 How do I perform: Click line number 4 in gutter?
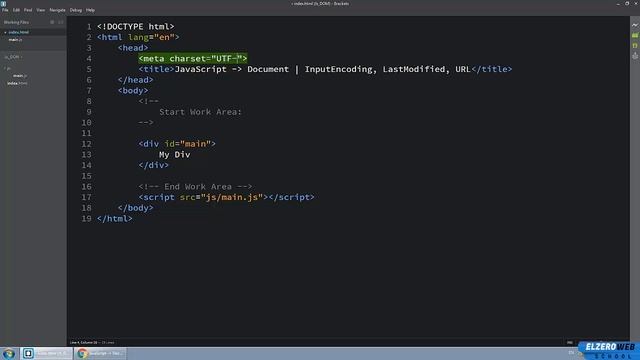pos(89,59)
